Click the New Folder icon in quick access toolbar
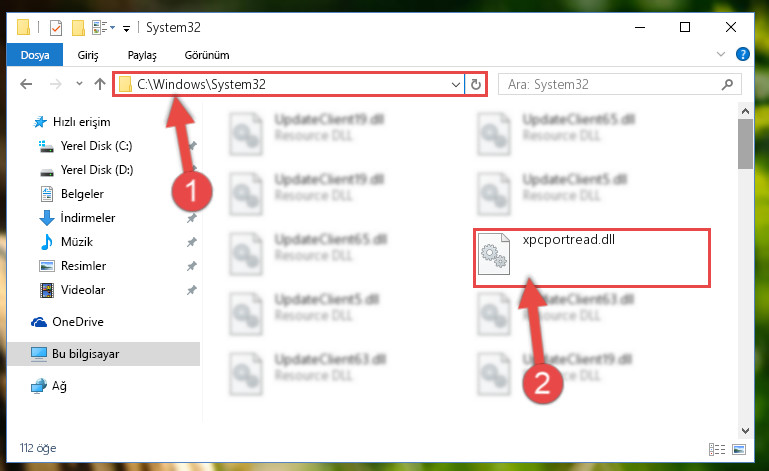This screenshot has height=471, width=769. [78, 28]
